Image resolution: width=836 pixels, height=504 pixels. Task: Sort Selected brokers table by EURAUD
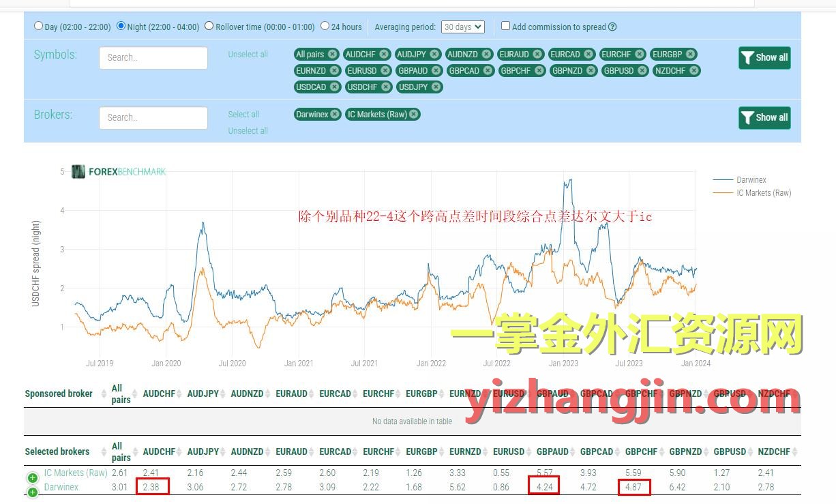point(295,451)
